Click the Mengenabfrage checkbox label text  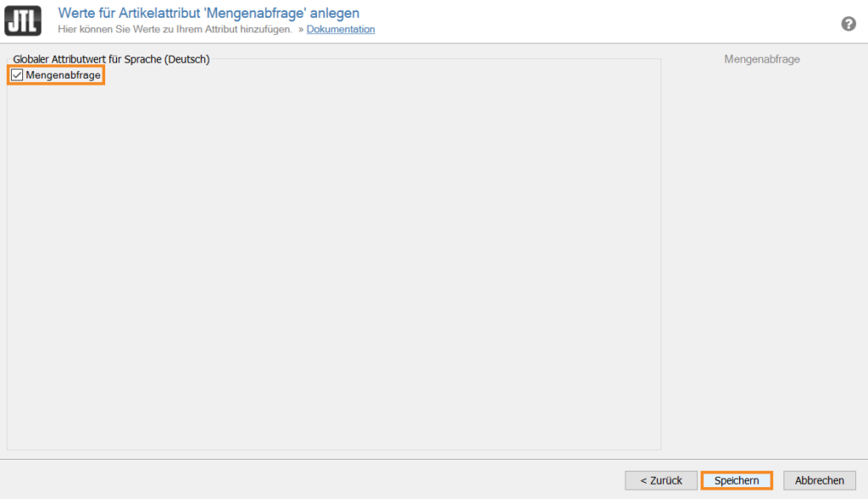coord(63,75)
